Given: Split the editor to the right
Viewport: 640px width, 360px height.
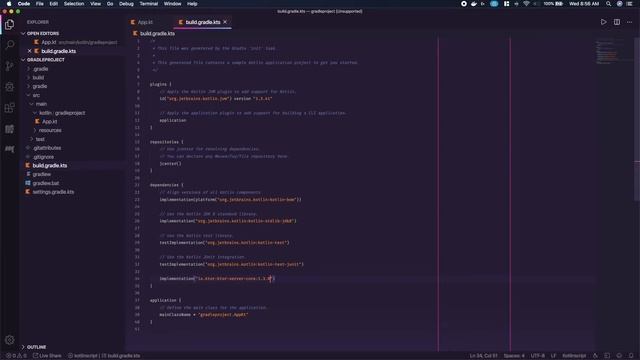Looking at the screenshot, I should (x=617, y=22).
